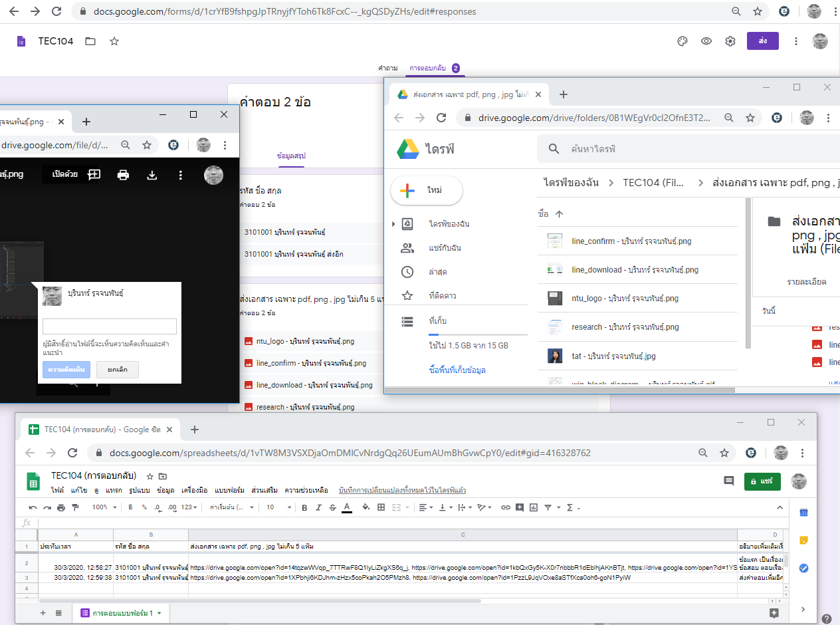Image resolution: width=840 pixels, height=625 pixels.
Task: Click the purple ส่ง button in Forms
Action: tap(762, 41)
